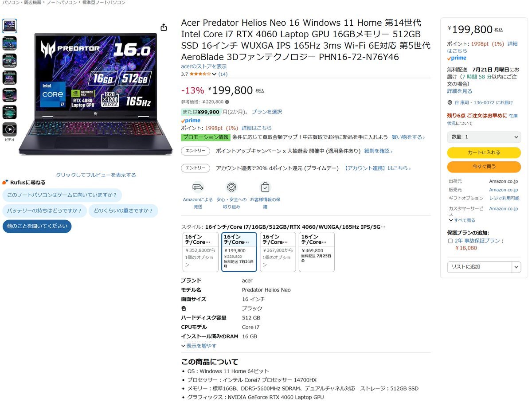Add item with カートに入れる button
This screenshot has height=402, width=532.
click(484, 152)
